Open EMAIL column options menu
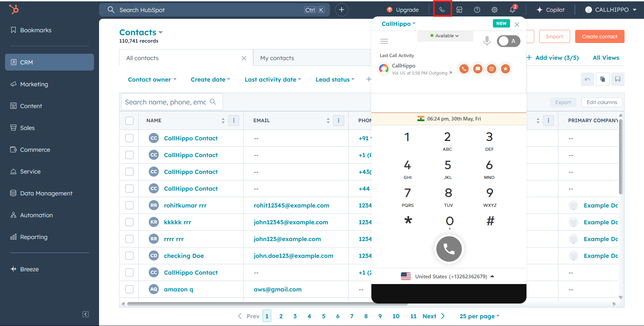 click(338, 121)
